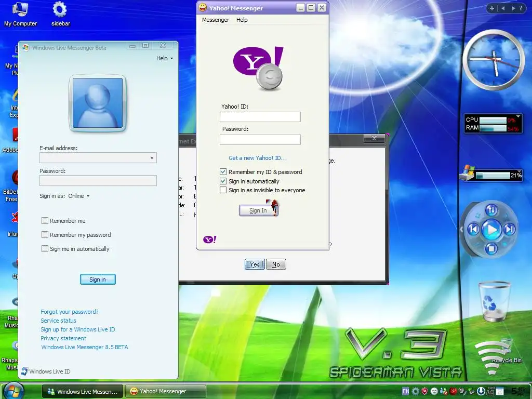
Task: Click the analog clock gadget
Action: [494, 60]
